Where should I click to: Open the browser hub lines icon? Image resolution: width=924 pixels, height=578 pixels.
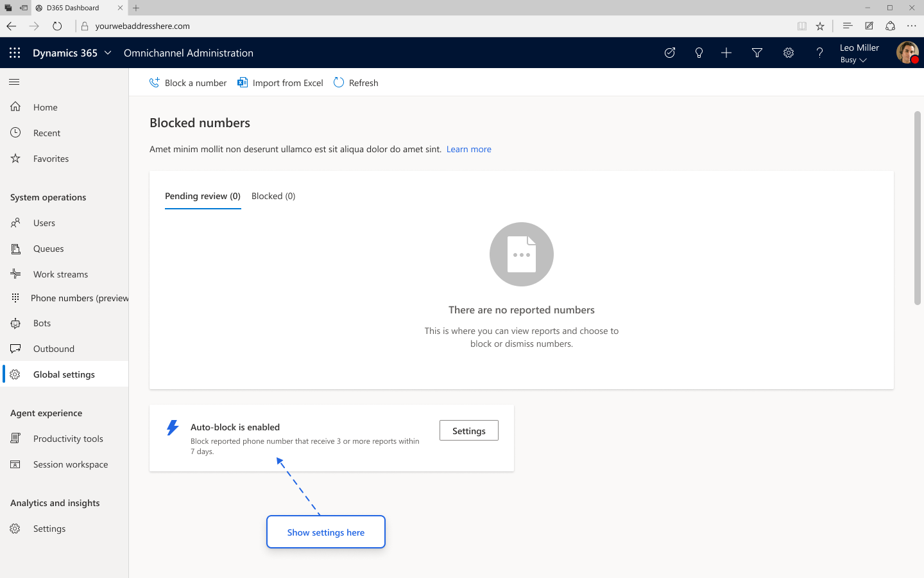(x=847, y=26)
